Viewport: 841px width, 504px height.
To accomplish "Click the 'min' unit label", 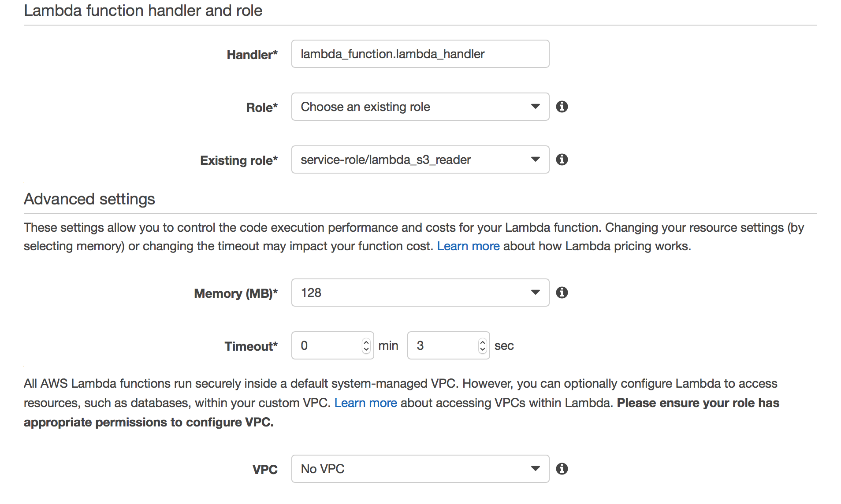I will pyautogui.click(x=388, y=346).
